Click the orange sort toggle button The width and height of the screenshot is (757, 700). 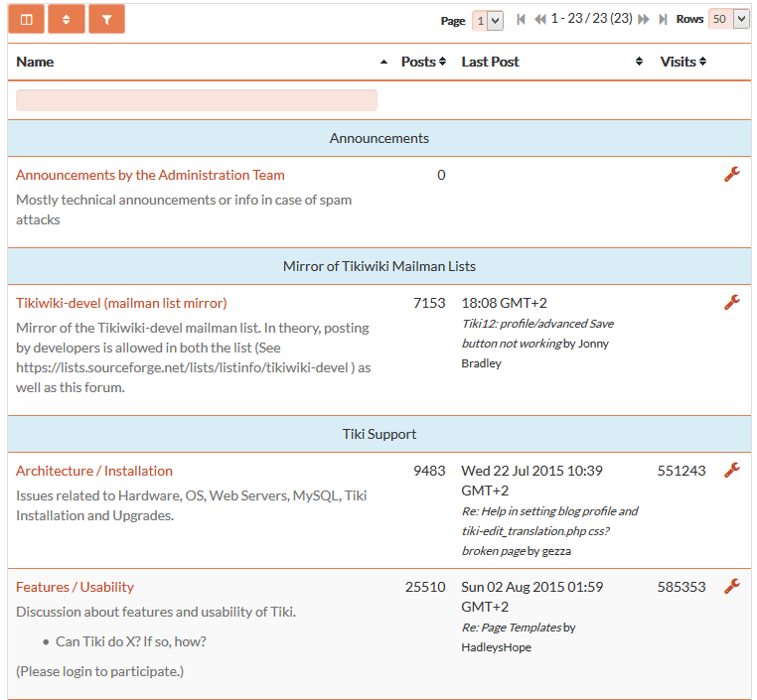tap(67, 19)
